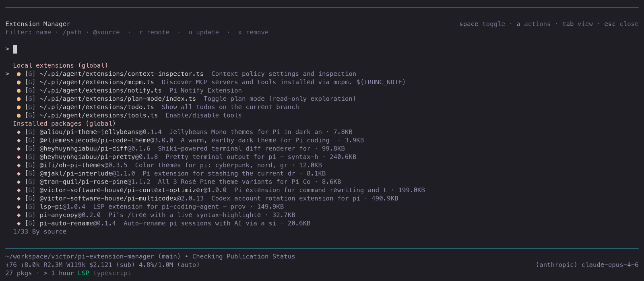Click the '@source' filter option
The image size is (644, 281).
click(x=106, y=32)
